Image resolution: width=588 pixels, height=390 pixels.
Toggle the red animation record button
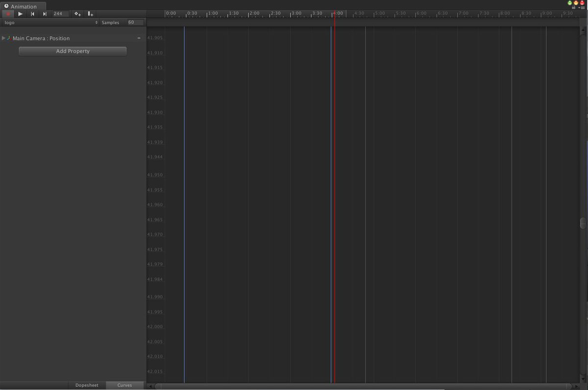[8, 14]
